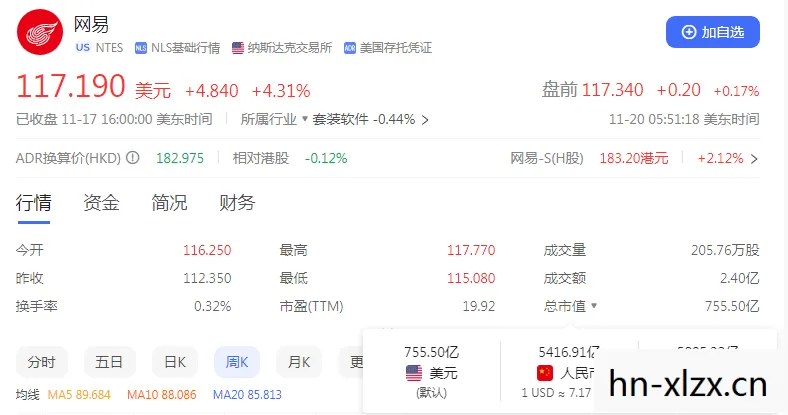Click the 换手率 value 0.32%

(213, 306)
